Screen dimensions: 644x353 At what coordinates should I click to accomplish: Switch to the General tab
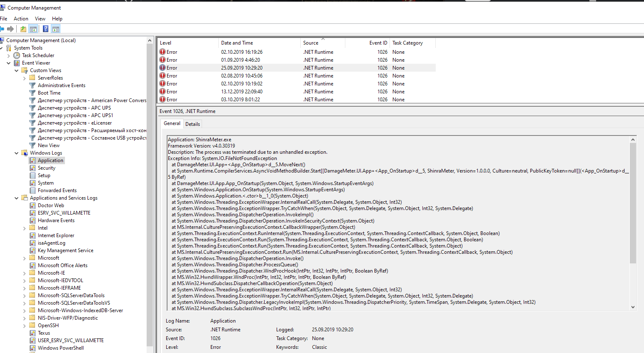coord(172,123)
